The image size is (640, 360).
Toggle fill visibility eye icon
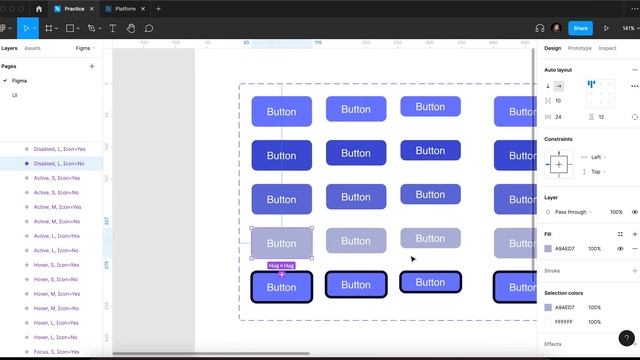[620, 249]
